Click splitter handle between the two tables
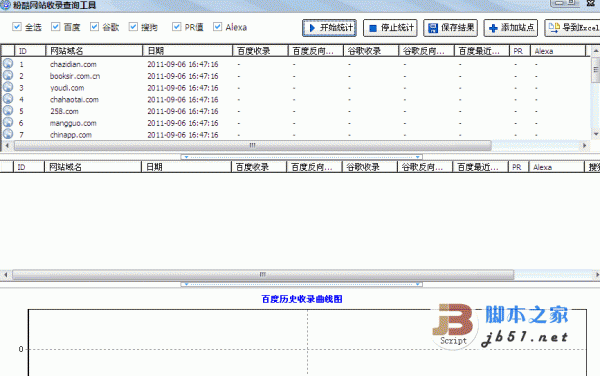600x376 pixels. [302, 157]
